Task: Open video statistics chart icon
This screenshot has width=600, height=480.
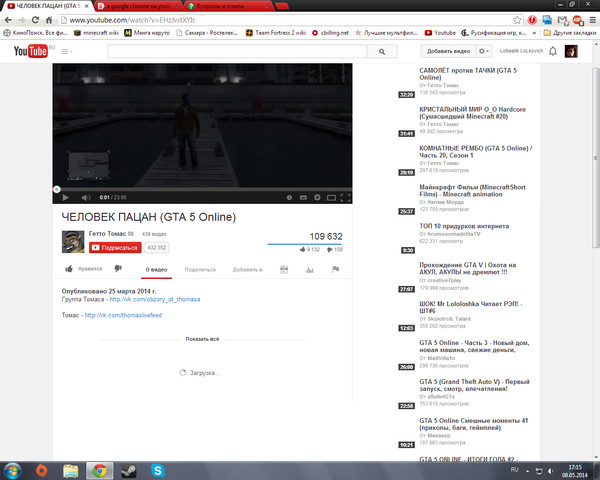Action: pyautogui.click(x=310, y=269)
